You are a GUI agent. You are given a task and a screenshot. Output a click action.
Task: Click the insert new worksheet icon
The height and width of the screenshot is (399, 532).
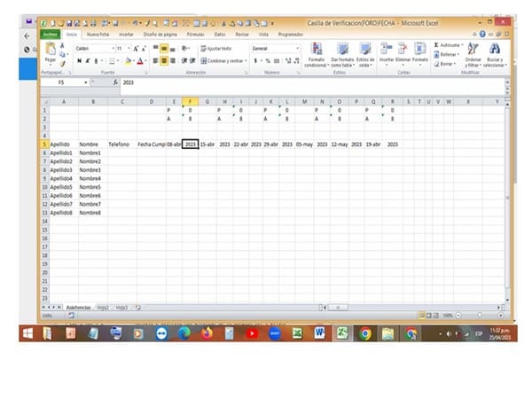point(138,308)
